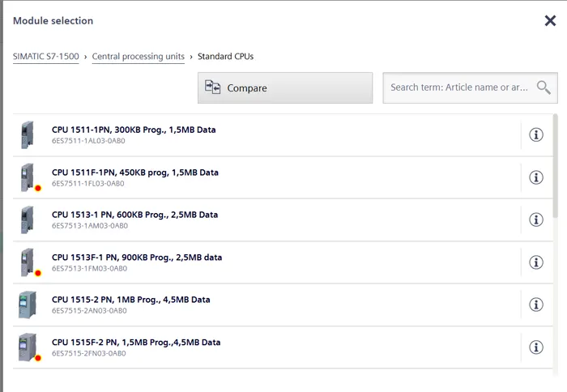The width and height of the screenshot is (567, 392).
Task: Focus the article search term field
Action: [x=459, y=87]
